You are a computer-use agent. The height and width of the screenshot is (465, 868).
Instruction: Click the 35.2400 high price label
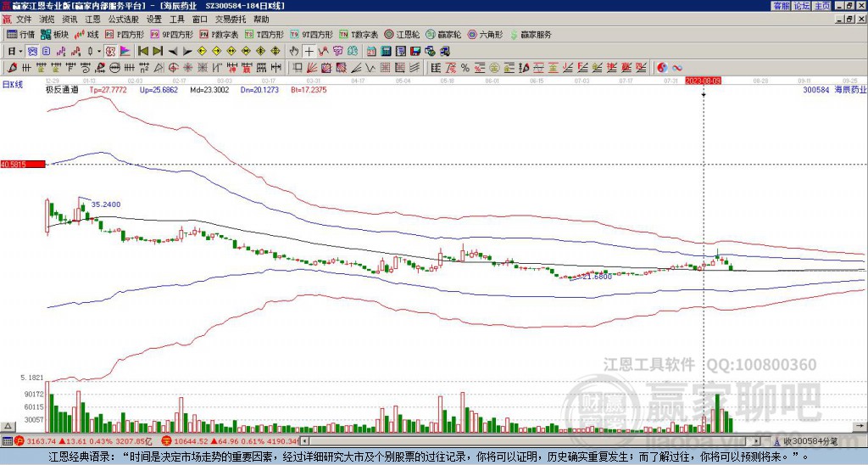(106, 204)
